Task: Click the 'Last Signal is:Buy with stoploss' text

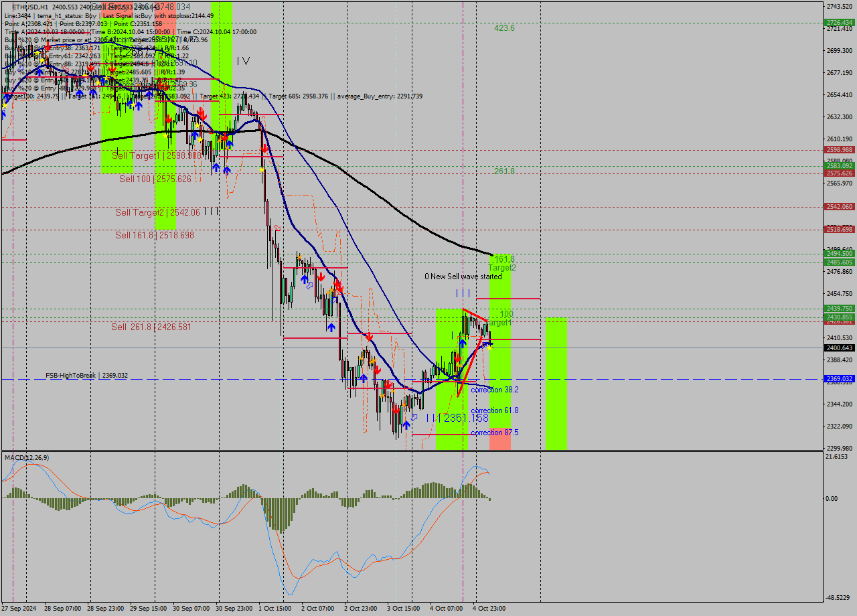Action: point(151,15)
